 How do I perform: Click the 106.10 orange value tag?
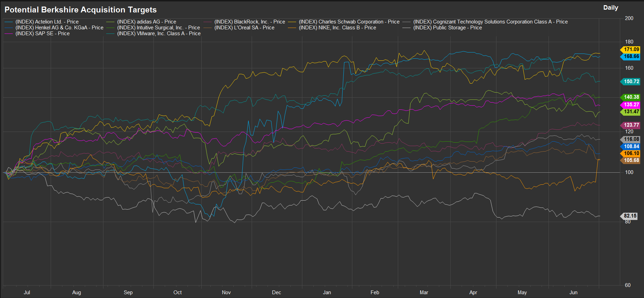point(630,153)
